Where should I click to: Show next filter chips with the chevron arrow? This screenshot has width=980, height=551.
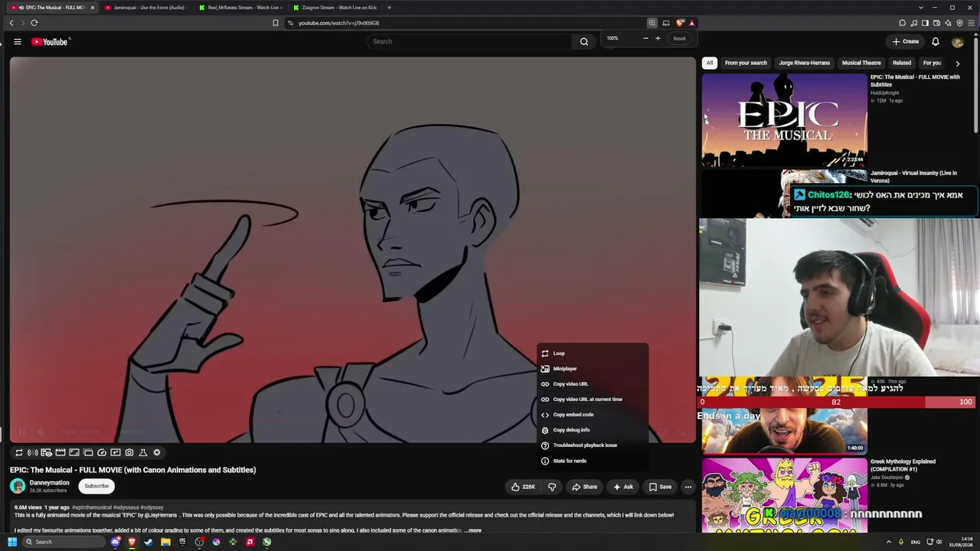957,64
